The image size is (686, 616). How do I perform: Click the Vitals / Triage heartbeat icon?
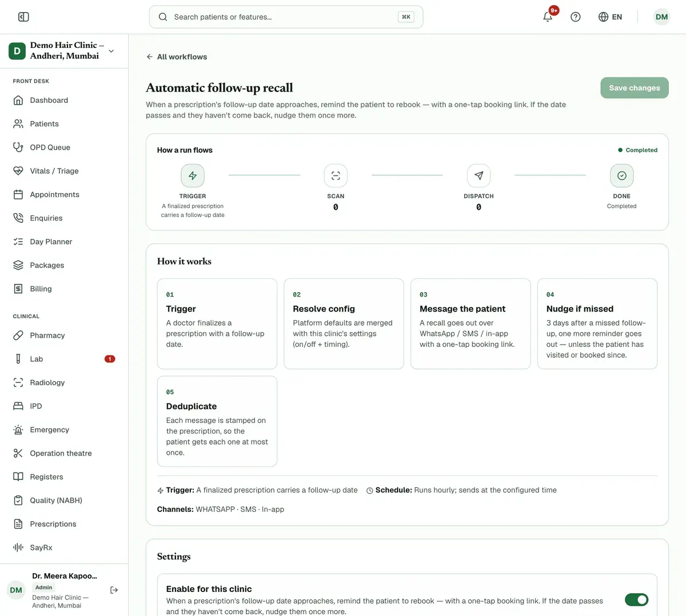[18, 171]
